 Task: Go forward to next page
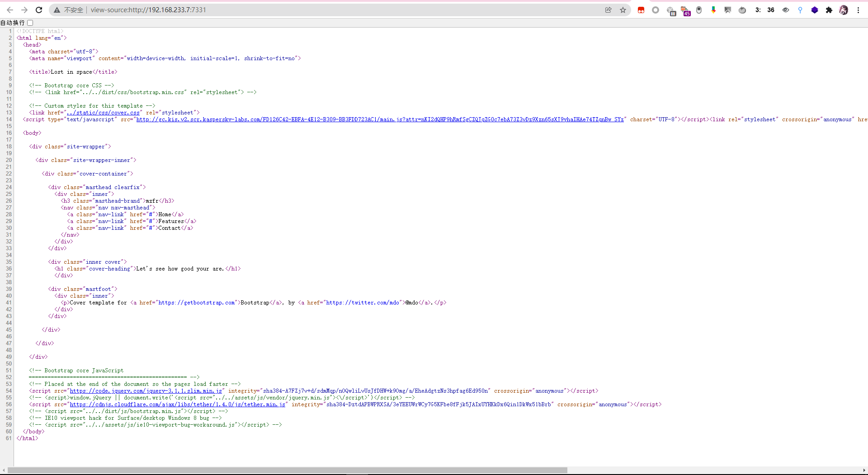click(x=24, y=10)
